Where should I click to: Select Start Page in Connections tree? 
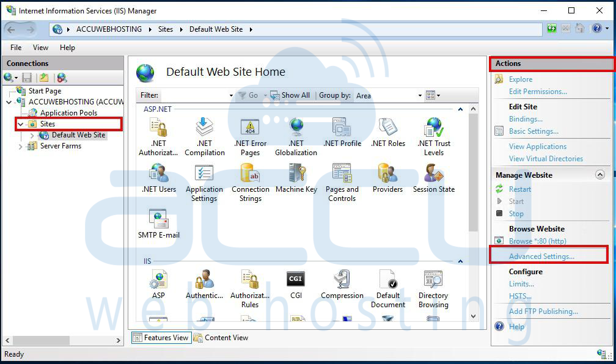[x=45, y=91]
